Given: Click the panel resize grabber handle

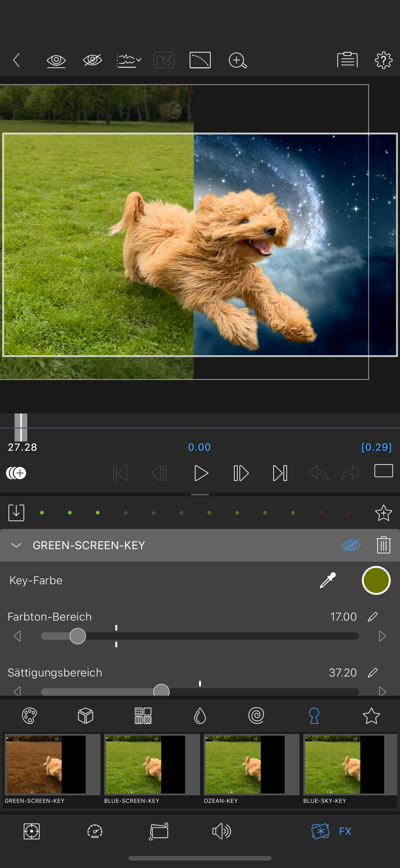Looking at the screenshot, I should pos(200,494).
